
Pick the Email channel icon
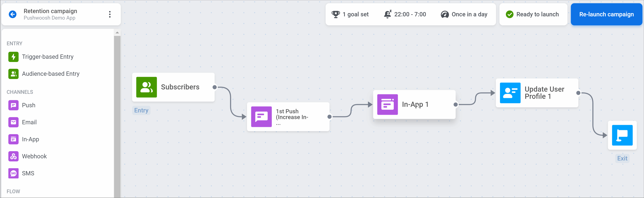click(x=13, y=122)
